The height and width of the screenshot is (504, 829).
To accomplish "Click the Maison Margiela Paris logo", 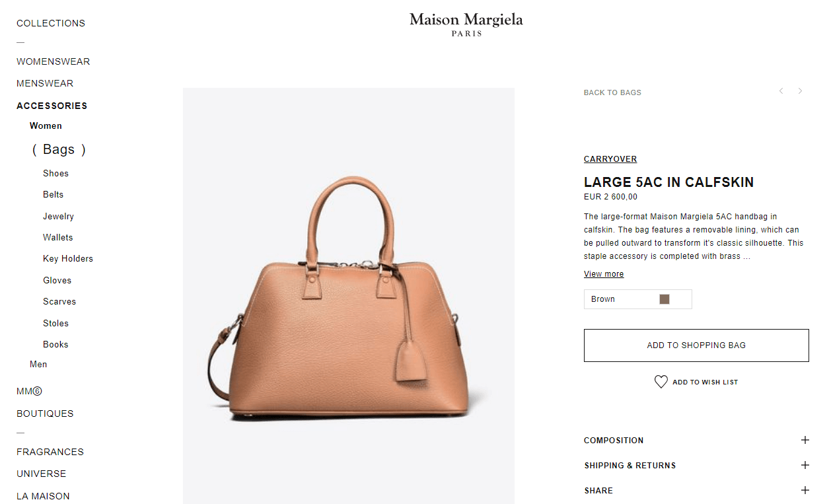I will click(x=466, y=24).
